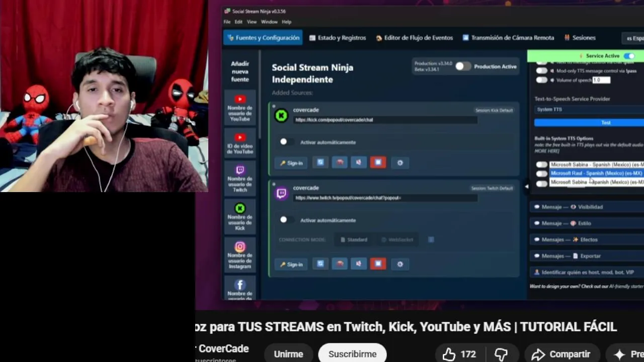Refresh the Twitch covercade source
This screenshot has width=644, height=362.
click(x=320, y=263)
